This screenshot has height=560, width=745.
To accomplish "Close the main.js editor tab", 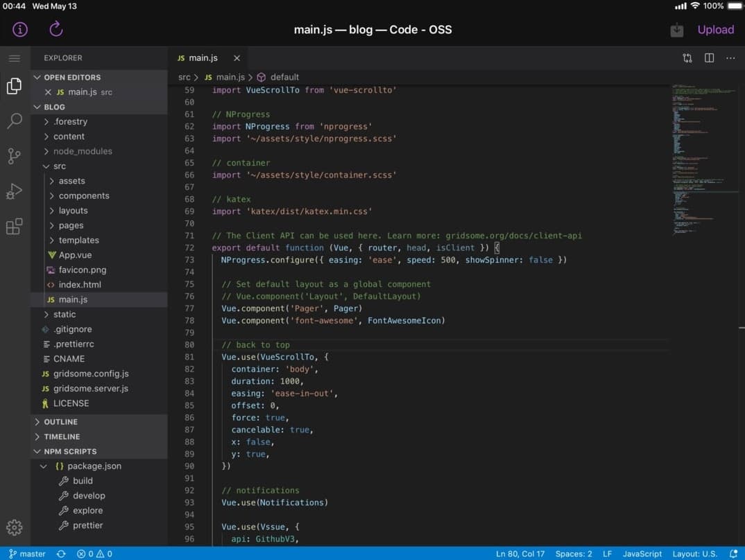I will (x=237, y=58).
